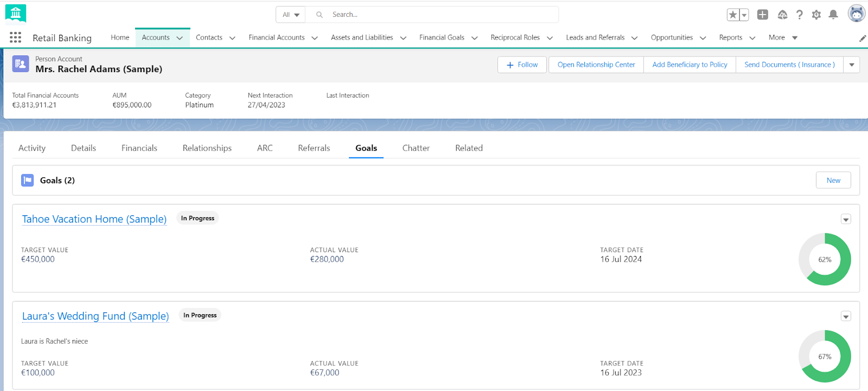Open the App Launcher grid icon
The height and width of the screenshot is (391, 868).
pos(15,37)
